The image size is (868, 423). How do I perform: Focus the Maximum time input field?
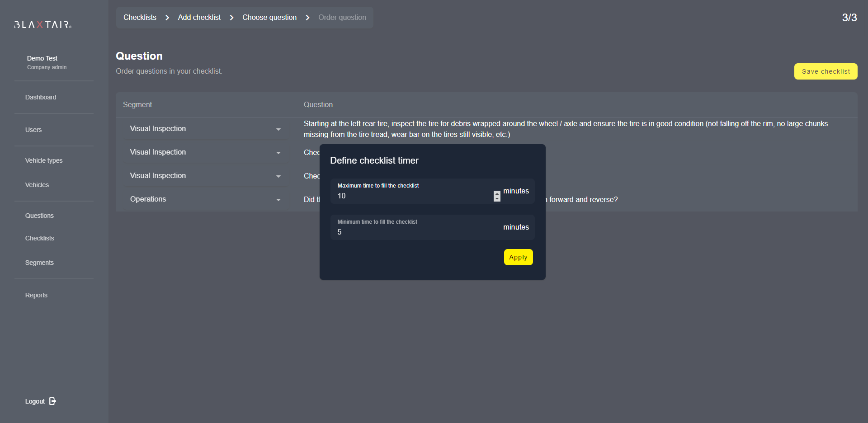(x=411, y=196)
